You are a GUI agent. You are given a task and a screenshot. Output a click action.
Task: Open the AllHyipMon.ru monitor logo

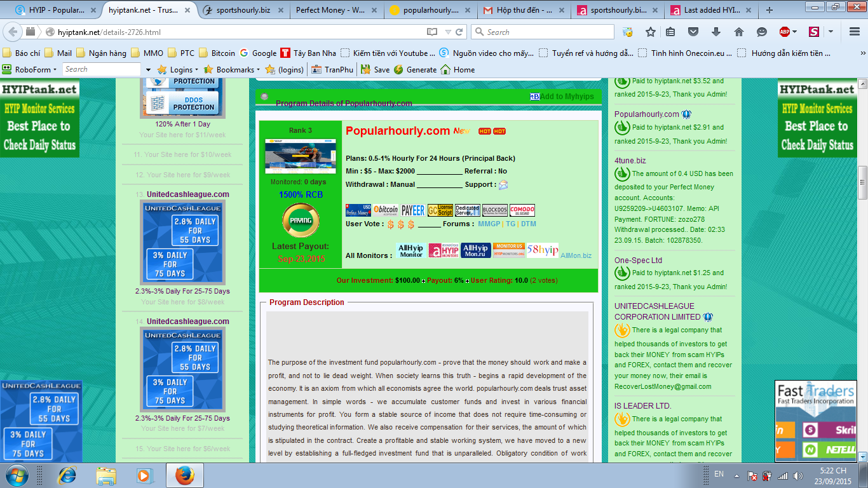(x=475, y=250)
